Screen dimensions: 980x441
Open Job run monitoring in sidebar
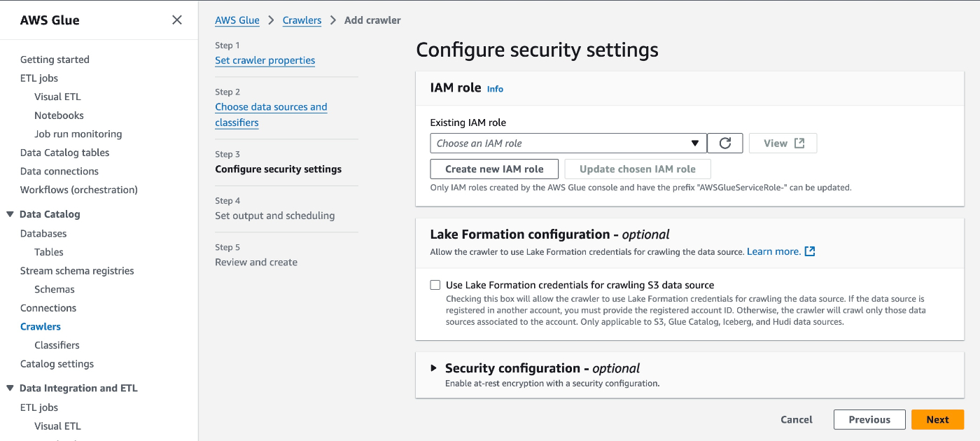pos(78,134)
